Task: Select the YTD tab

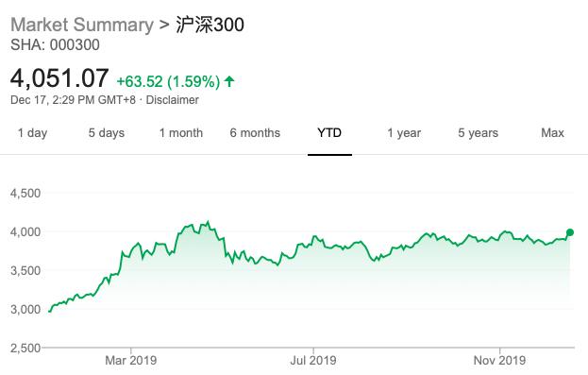Action: 329,133
